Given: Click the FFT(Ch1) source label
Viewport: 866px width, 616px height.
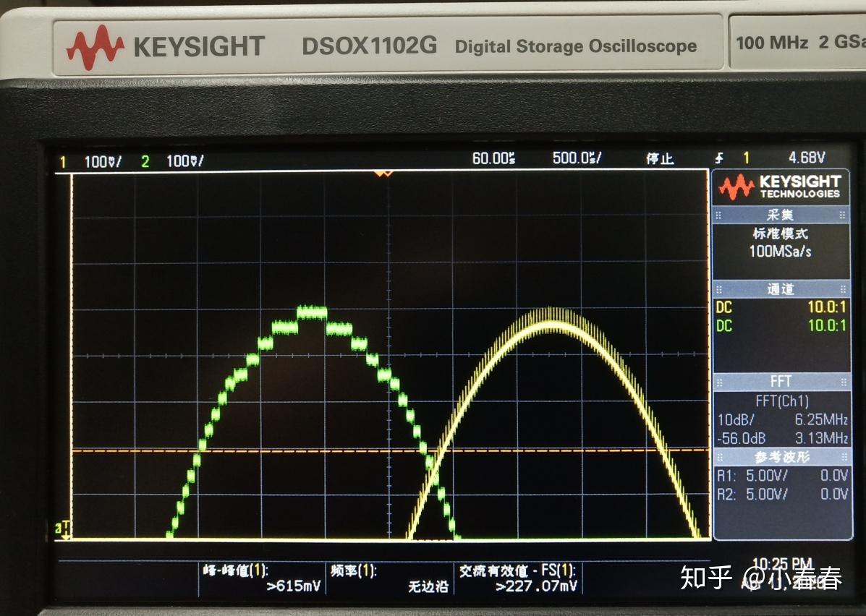Looking at the screenshot, I should (782, 401).
